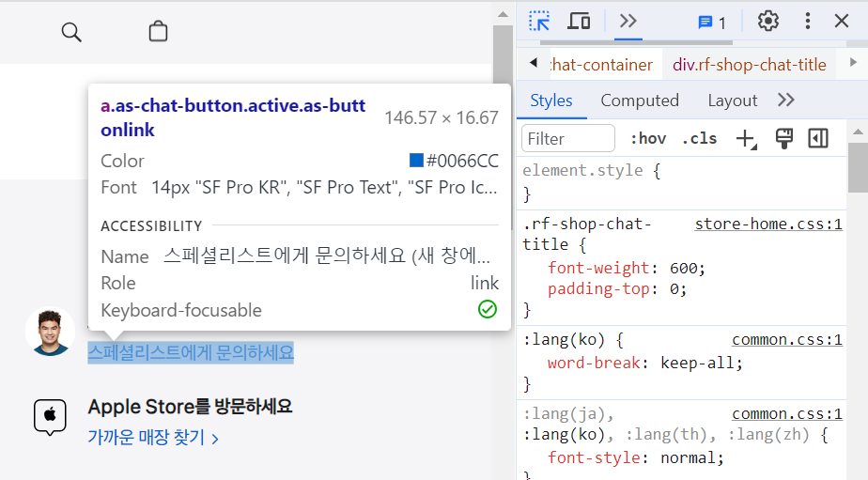Toggle the computed styles sidebar icon
Image resolution: width=868 pixels, height=480 pixels.
(x=818, y=138)
